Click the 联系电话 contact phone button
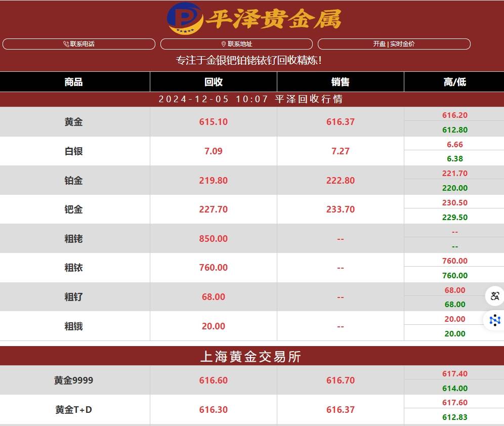Screen dimensions: 504x426 [x=79, y=44]
